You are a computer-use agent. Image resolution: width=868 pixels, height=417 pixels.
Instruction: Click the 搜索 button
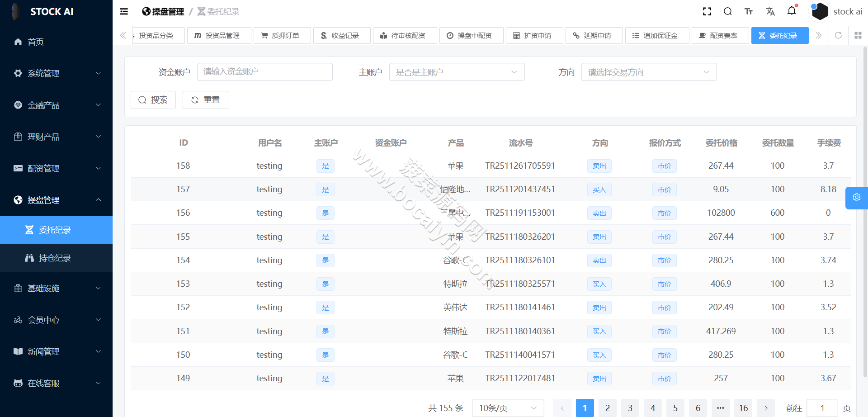click(x=153, y=100)
